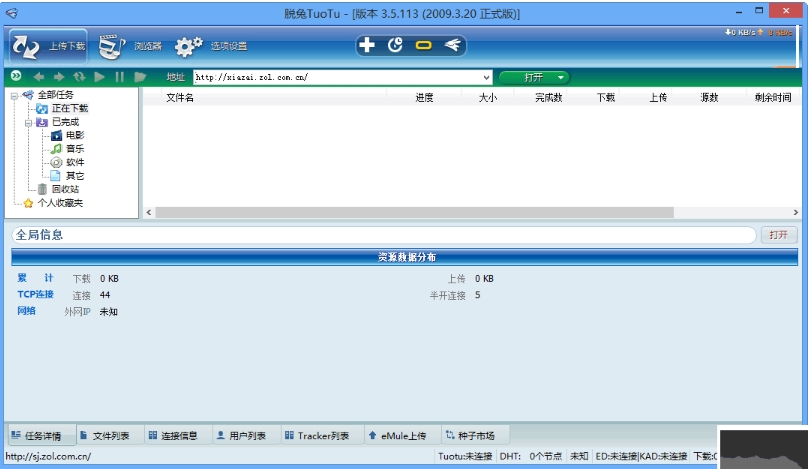Sort by 上传 column header
808x469 pixels.
pos(658,97)
